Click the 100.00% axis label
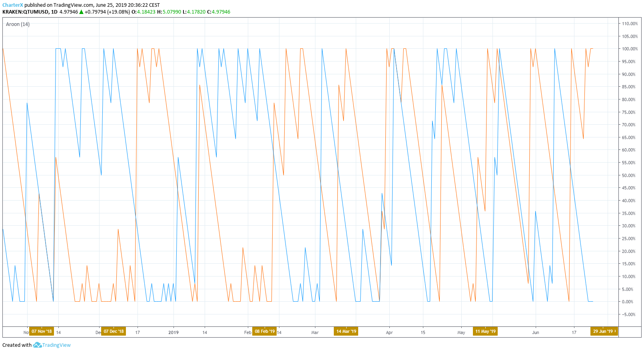644x352 pixels. click(630, 49)
